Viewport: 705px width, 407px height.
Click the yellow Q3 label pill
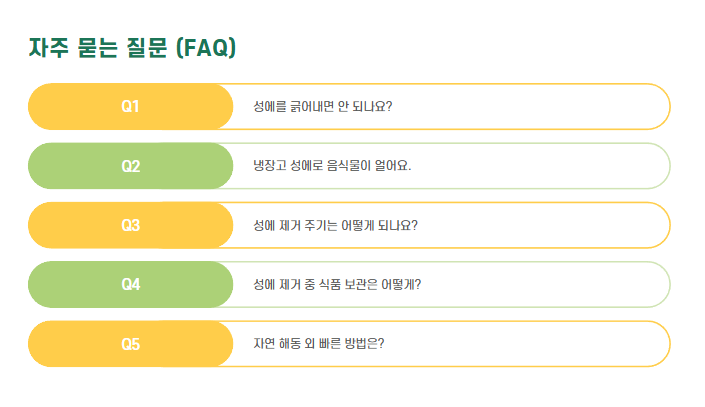point(130,225)
